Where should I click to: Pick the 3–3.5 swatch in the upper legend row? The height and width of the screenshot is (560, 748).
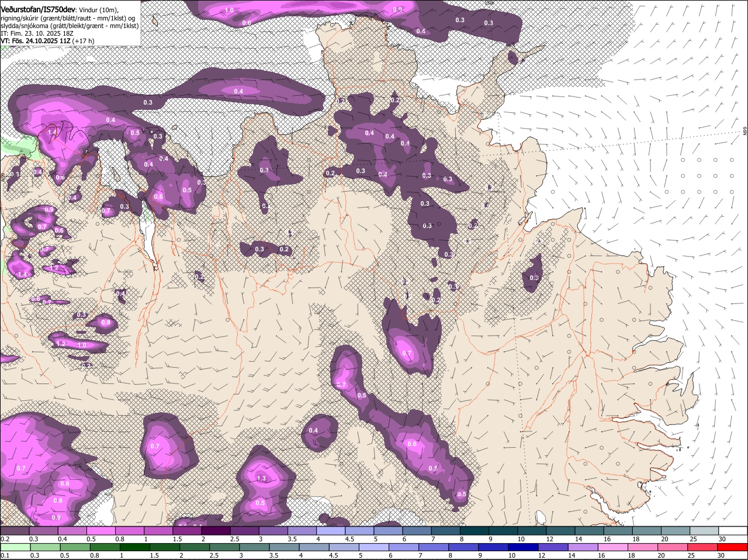point(273,531)
